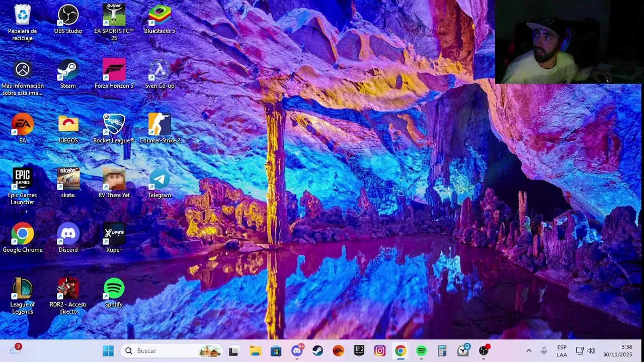Screen dimensions: 644x362
Task: Select the Google Chrome desktop shortcut
Action: click(x=23, y=238)
